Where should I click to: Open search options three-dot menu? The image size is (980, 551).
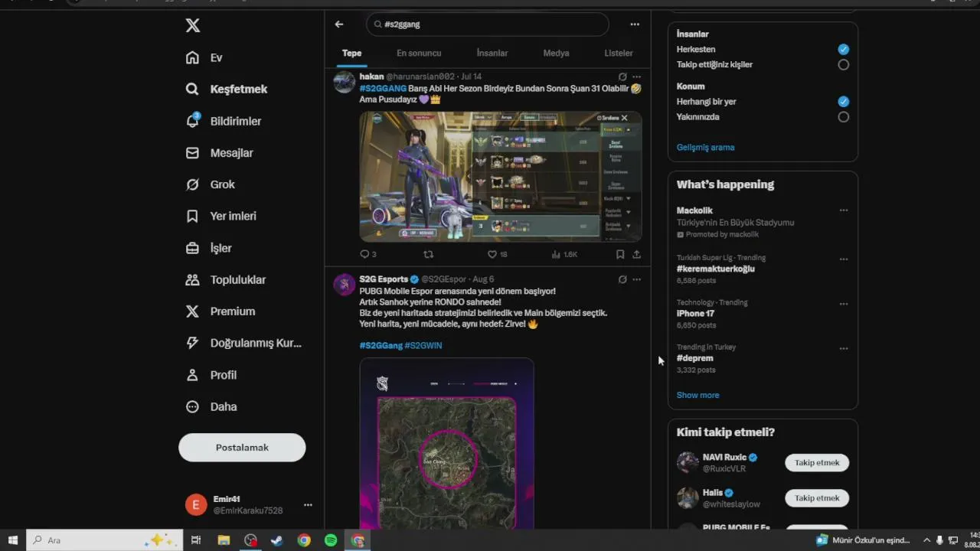635,24
